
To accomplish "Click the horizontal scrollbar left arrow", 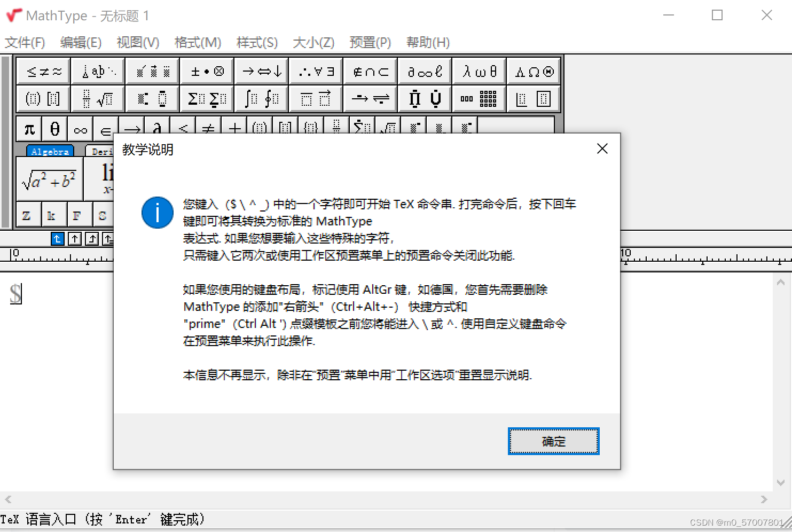I will click(x=8, y=499).
